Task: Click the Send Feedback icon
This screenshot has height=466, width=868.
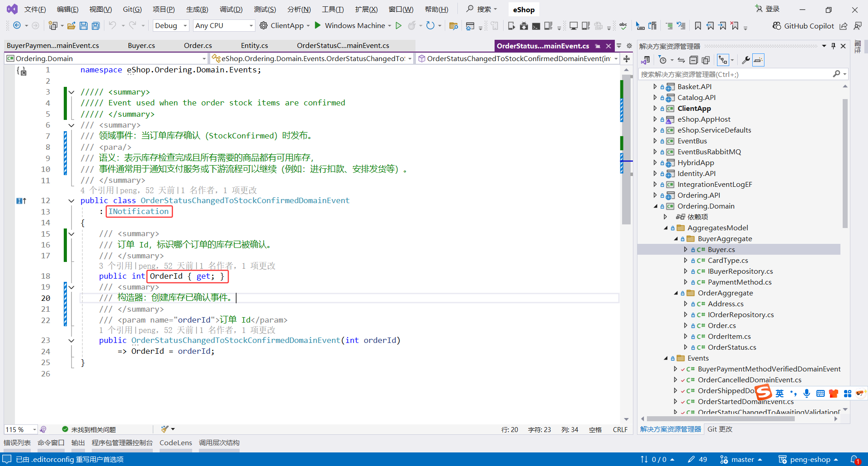Action: click(857, 26)
